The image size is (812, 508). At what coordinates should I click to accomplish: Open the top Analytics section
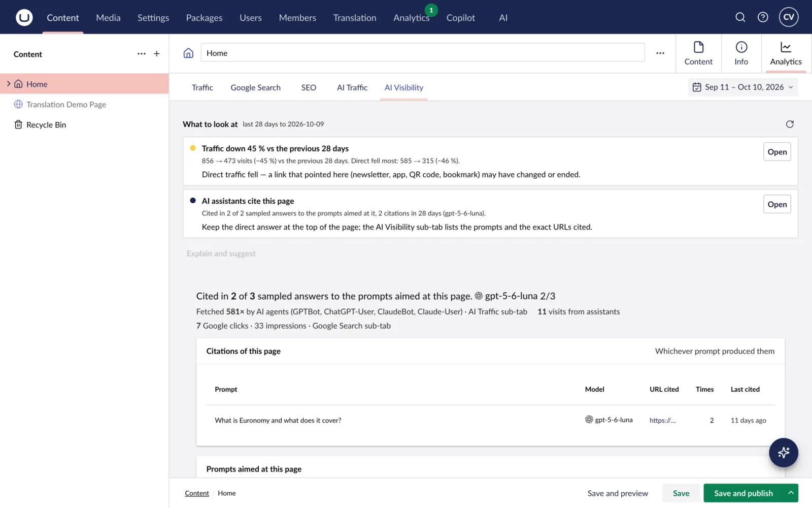[411, 18]
